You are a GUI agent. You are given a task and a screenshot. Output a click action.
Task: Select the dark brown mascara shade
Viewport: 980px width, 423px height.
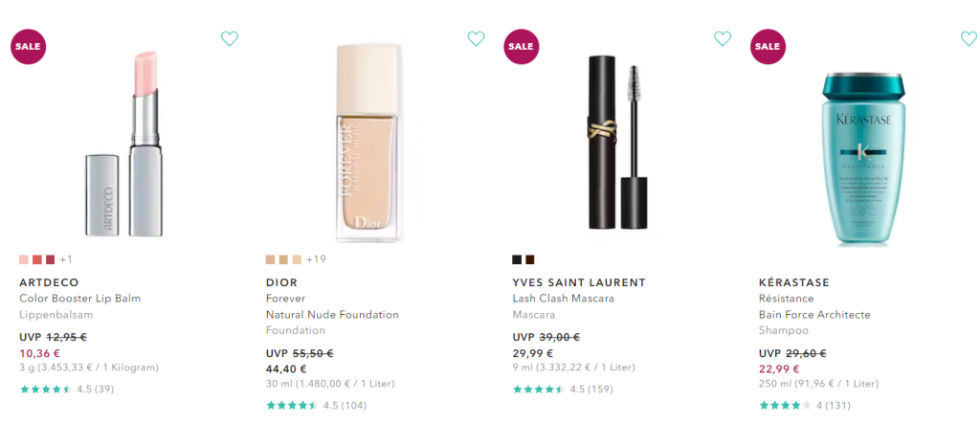529,259
